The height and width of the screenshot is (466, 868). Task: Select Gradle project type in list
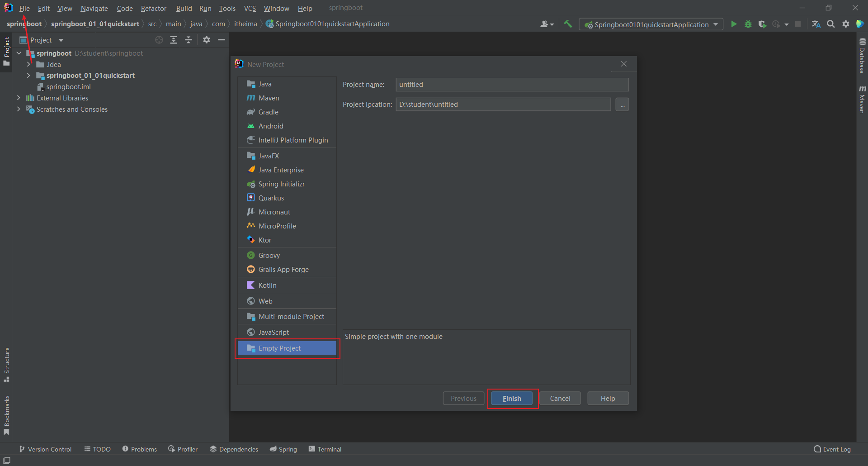[x=287, y=112]
